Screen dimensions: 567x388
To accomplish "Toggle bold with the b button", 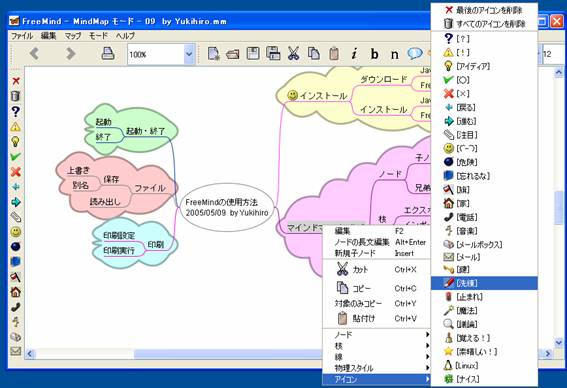I will coord(374,54).
